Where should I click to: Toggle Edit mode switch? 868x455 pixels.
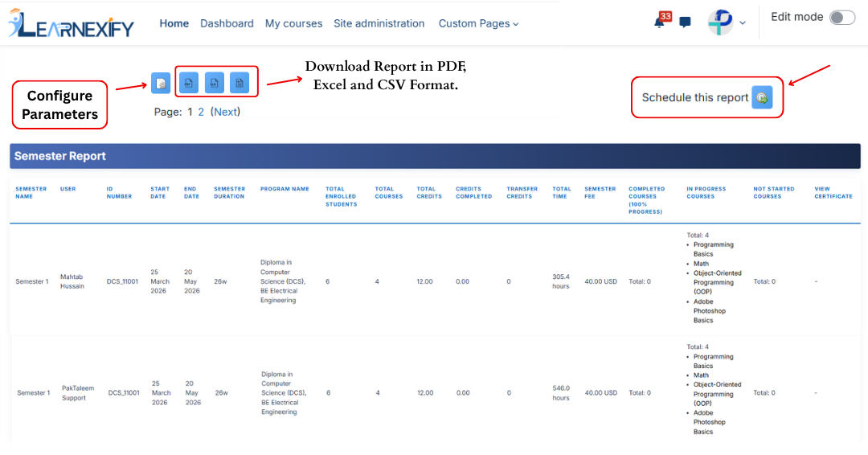[x=842, y=18]
